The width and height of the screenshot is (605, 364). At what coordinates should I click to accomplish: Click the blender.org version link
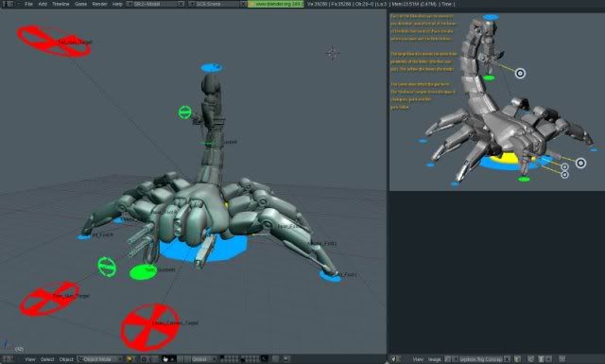tap(275, 4)
